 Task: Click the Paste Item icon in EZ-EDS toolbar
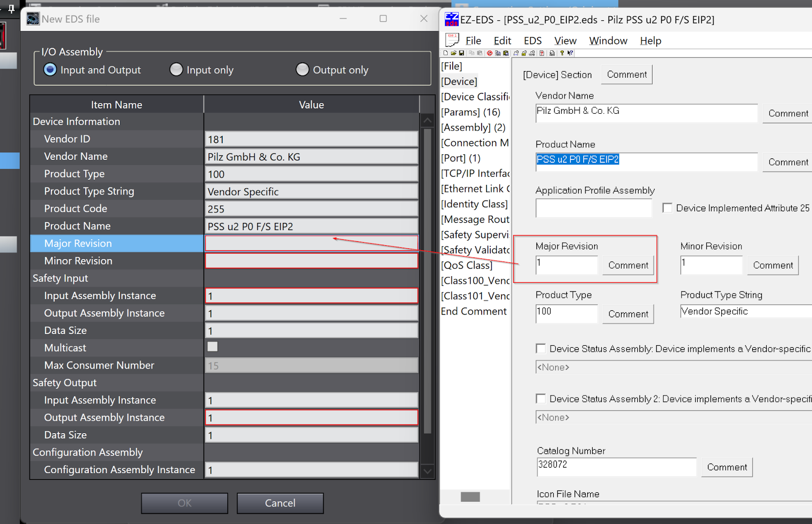[506, 53]
